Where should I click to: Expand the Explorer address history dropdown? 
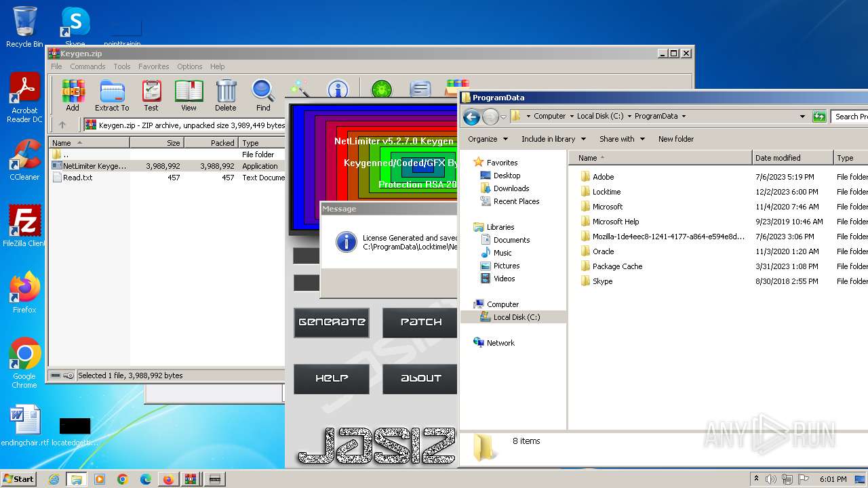click(x=802, y=117)
